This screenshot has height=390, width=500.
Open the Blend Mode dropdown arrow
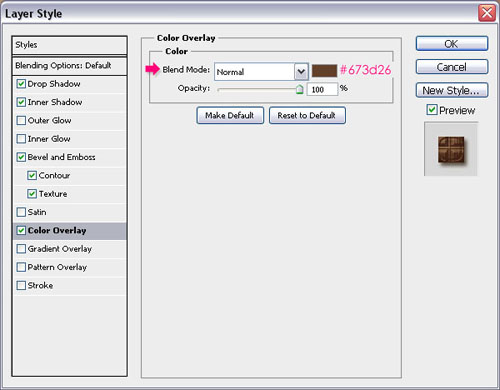(301, 71)
